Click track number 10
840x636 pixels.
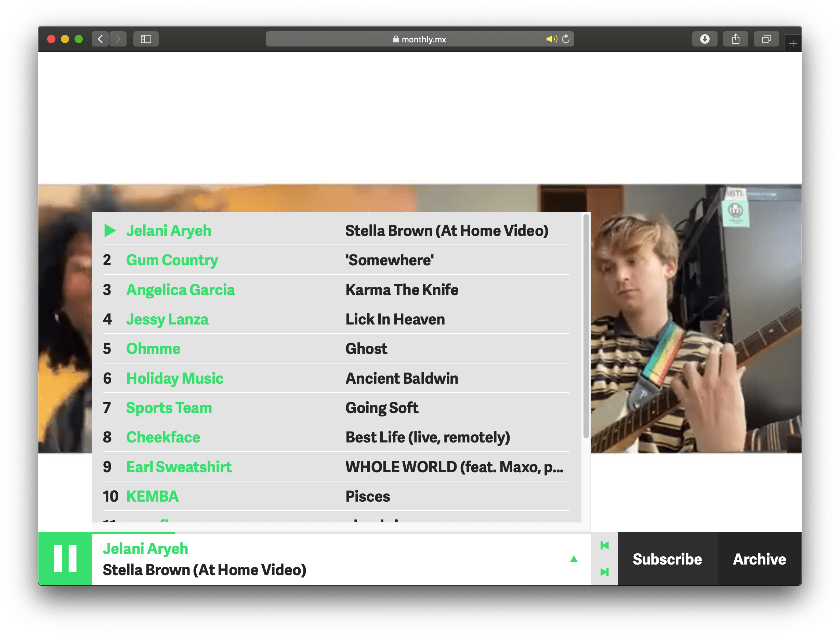[110, 496]
